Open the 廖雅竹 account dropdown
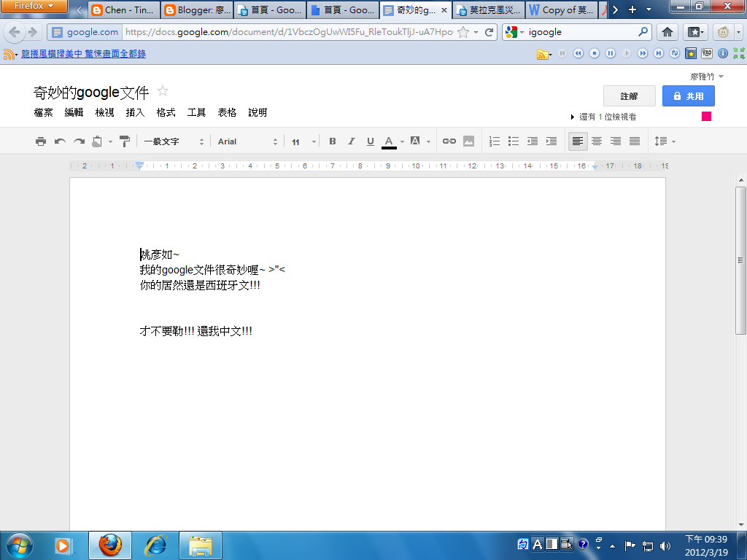Image resolution: width=747 pixels, height=560 pixels. (x=707, y=77)
